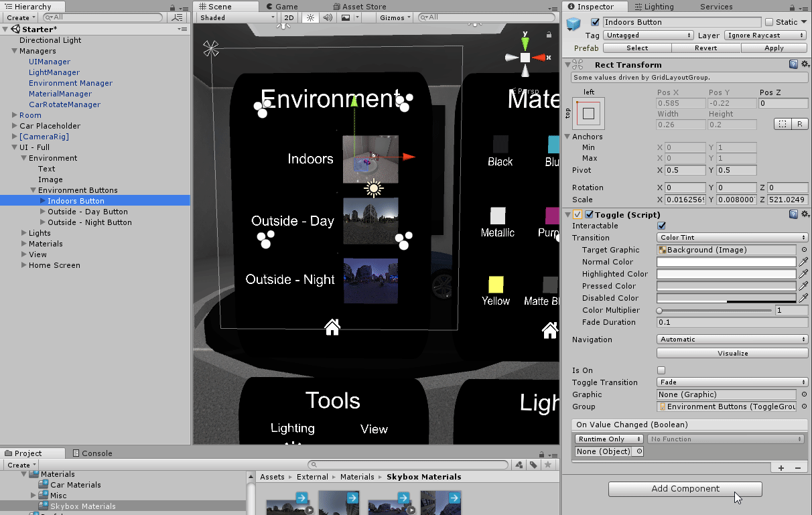Uncheck the Interactable checkbox
Screen dimensions: 812x515
(661, 226)
